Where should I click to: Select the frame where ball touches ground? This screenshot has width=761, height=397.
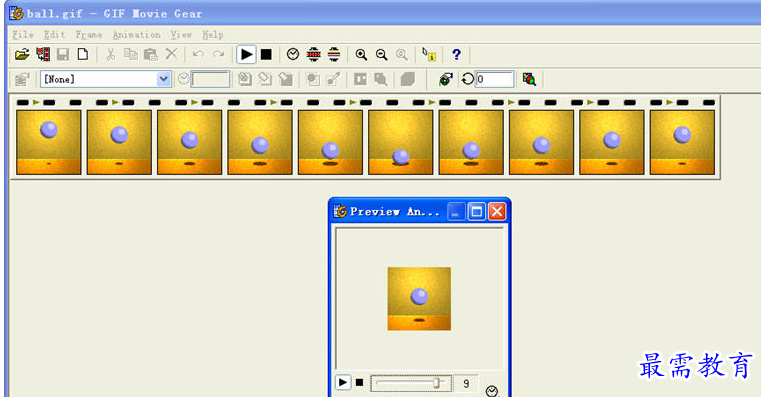tap(400, 142)
